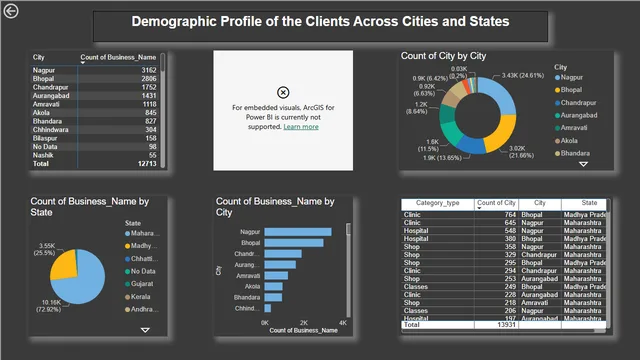Click the Bhopal bar in bar chart
The height and width of the screenshot is (360, 640).
click(294, 243)
